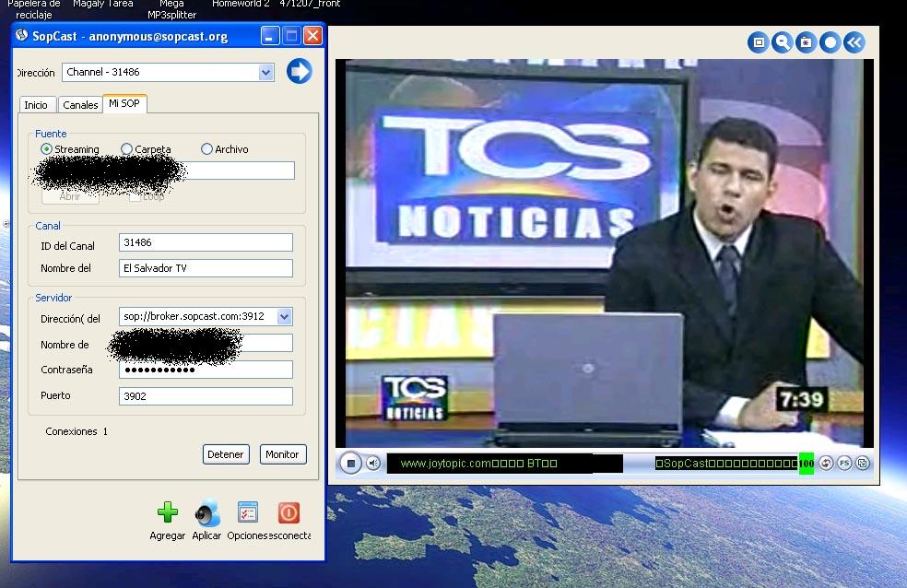Switch to the Inicio tab
907x588 pixels.
pyautogui.click(x=36, y=105)
